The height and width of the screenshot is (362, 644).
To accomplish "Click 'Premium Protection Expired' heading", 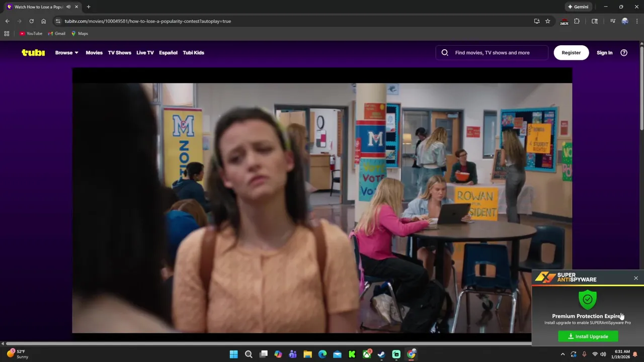I will [x=588, y=316].
